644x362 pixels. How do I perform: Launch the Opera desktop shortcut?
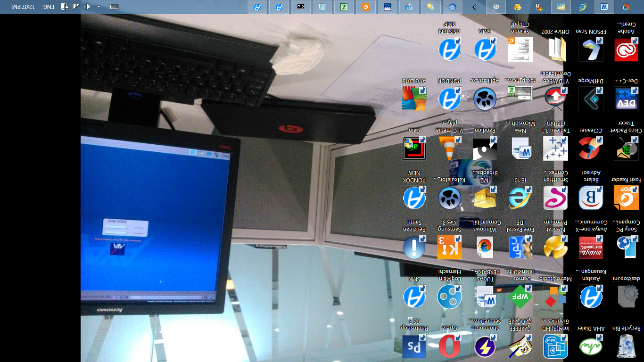point(449,346)
